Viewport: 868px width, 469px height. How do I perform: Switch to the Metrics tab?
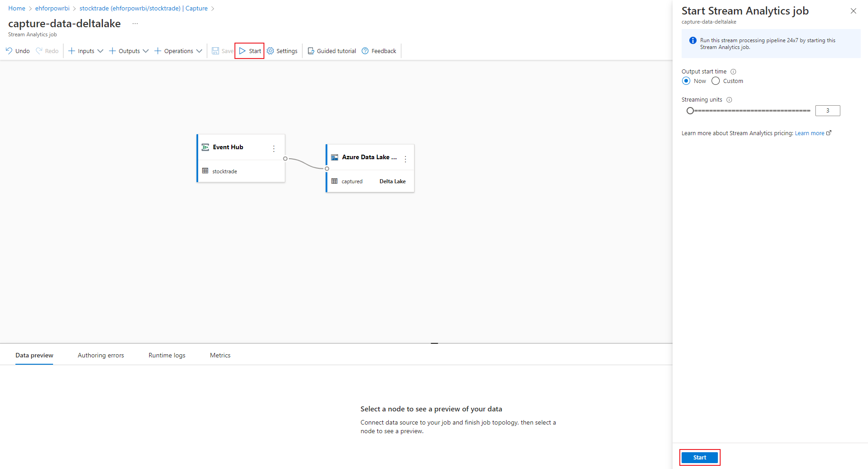pyautogui.click(x=220, y=355)
